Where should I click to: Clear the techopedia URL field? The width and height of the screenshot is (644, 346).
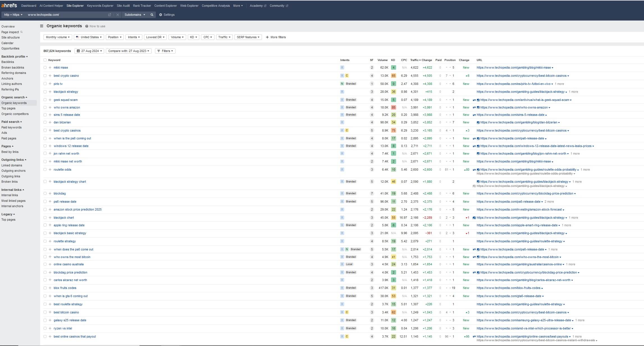click(118, 15)
